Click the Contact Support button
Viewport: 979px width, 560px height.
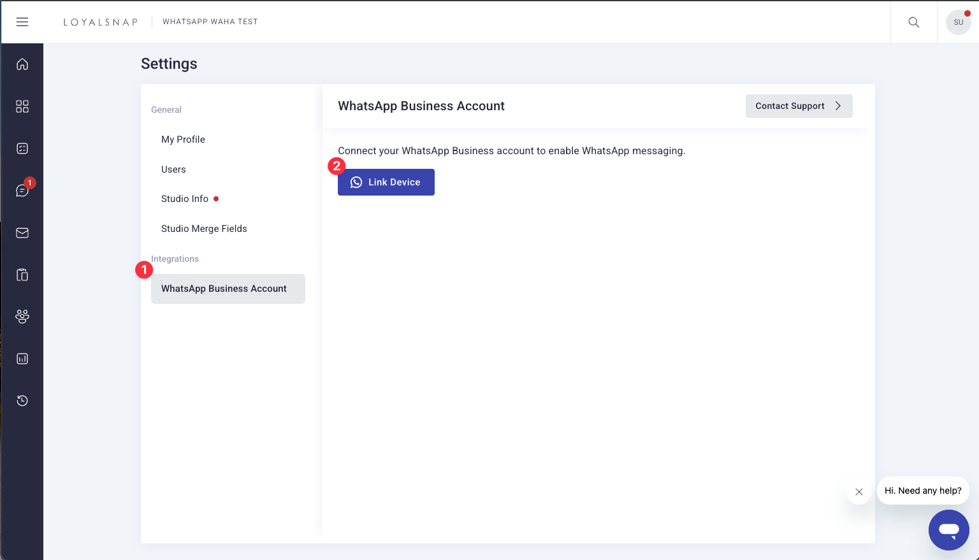click(799, 106)
